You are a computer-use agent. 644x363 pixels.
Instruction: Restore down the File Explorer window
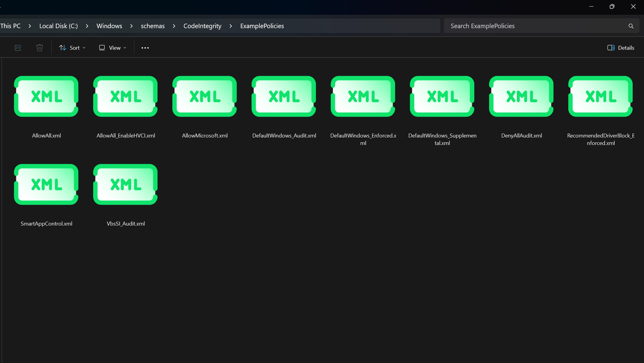click(x=612, y=6)
